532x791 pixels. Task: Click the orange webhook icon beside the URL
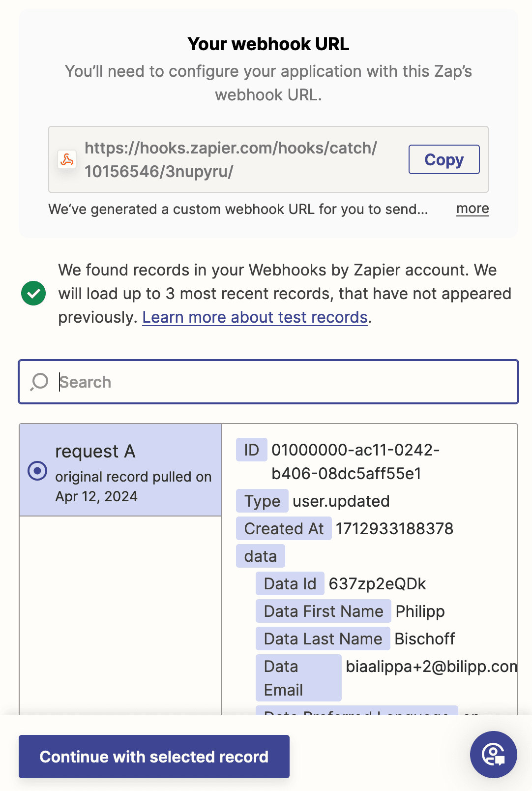click(67, 159)
